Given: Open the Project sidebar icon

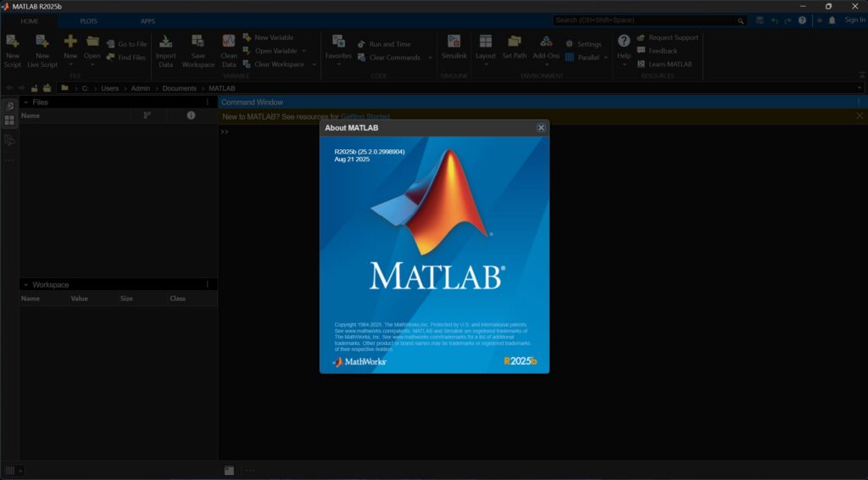Looking at the screenshot, I should (9, 141).
